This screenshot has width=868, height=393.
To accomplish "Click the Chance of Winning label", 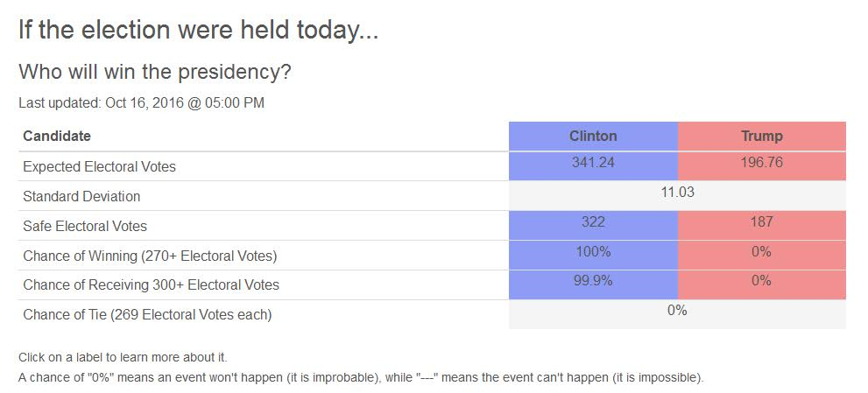I will tap(150, 256).
